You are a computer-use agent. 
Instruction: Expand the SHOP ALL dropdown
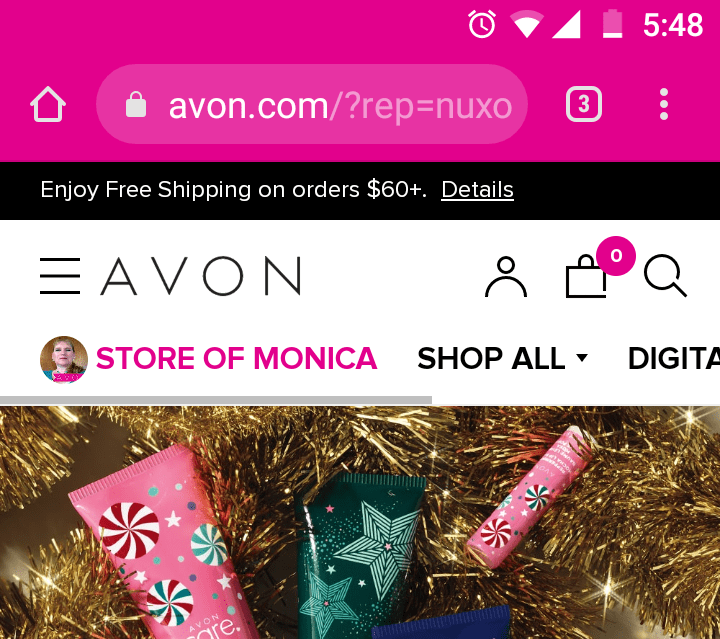[x=503, y=358]
